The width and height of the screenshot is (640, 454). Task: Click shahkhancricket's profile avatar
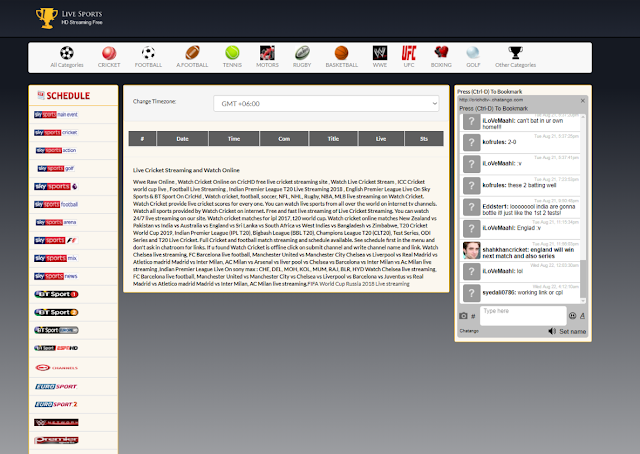tap(471, 250)
